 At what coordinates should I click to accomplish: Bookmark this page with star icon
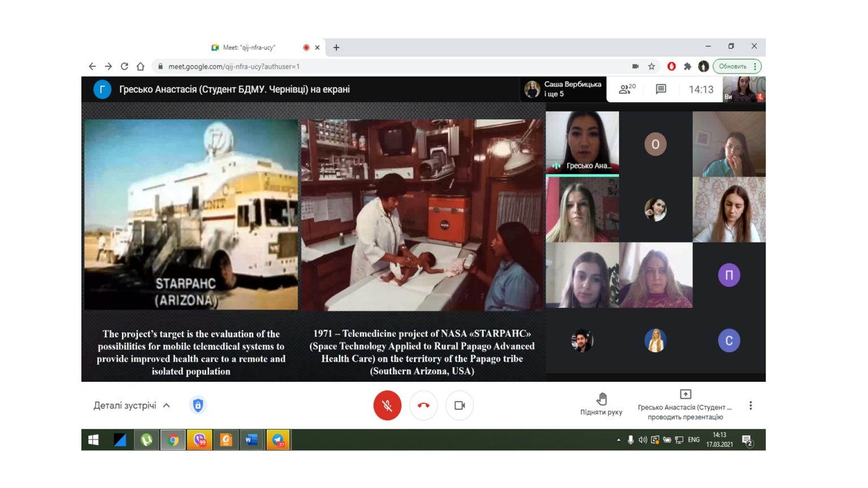click(x=652, y=66)
